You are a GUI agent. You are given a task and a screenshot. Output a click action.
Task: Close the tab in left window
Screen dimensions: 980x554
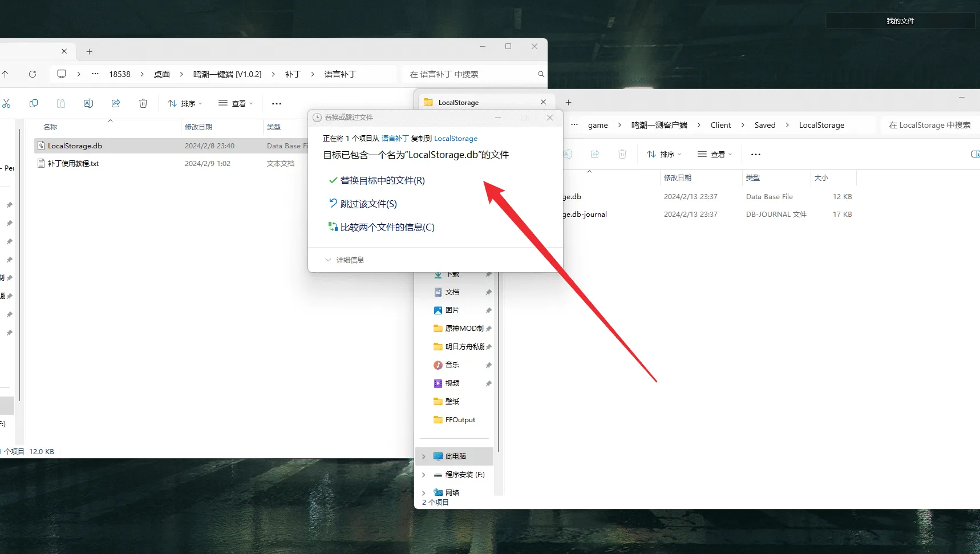64,51
